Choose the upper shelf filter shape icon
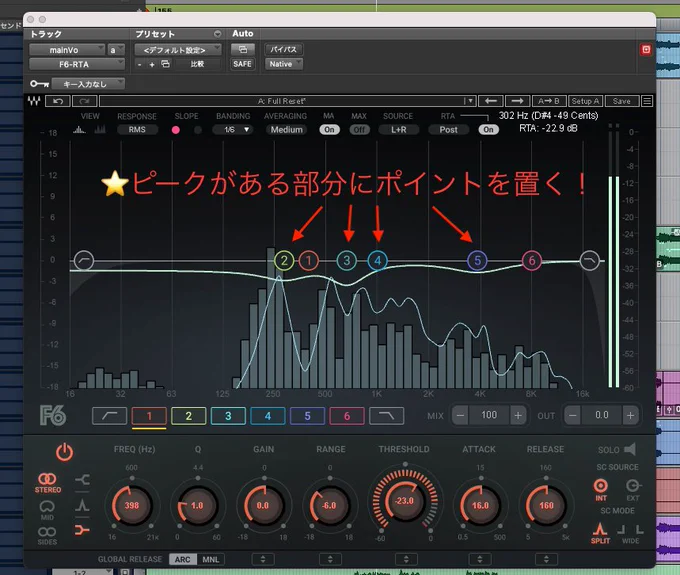680x575 pixels. (x=82, y=480)
